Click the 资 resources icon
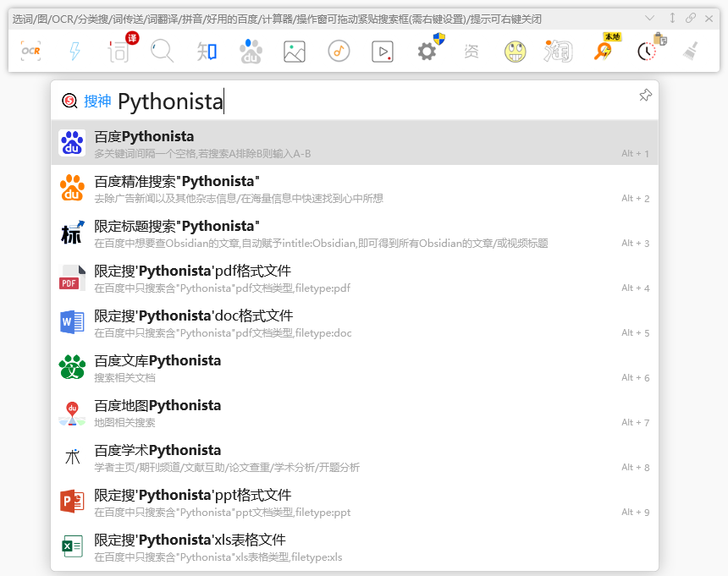This screenshot has width=728, height=576. click(x=471, y=51)
